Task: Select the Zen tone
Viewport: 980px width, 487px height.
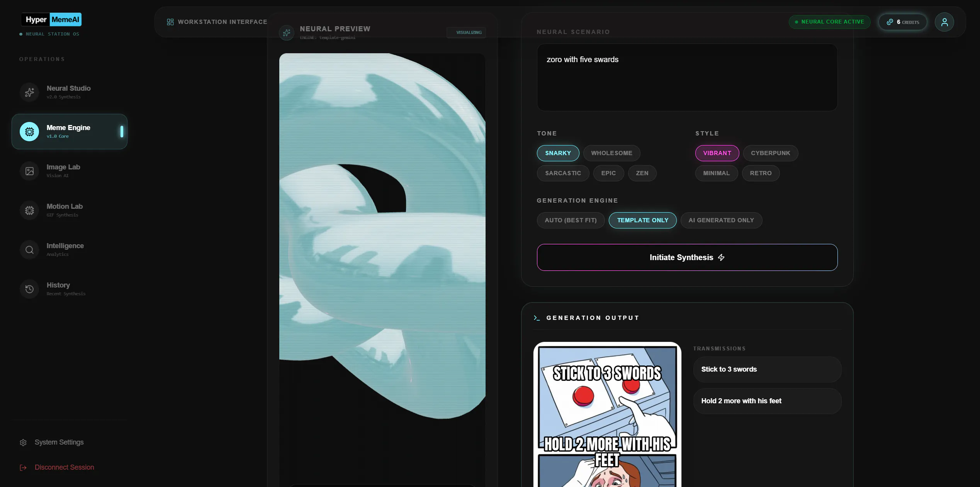Action: [642, 173]
